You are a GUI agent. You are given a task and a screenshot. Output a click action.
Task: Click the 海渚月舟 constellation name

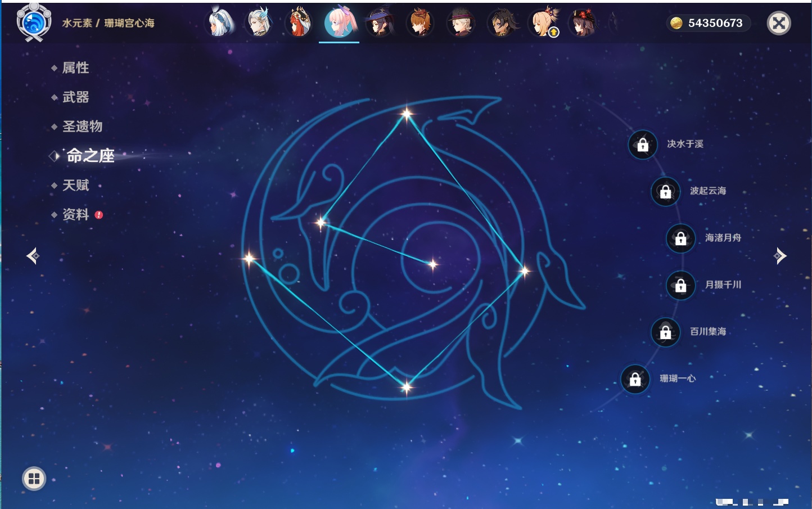(x=723, y=238)
